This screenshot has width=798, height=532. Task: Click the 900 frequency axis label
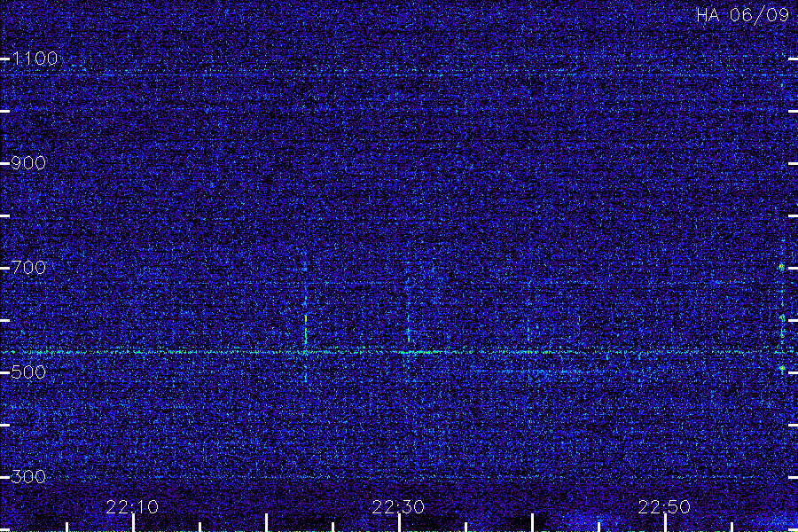[28, 163]
